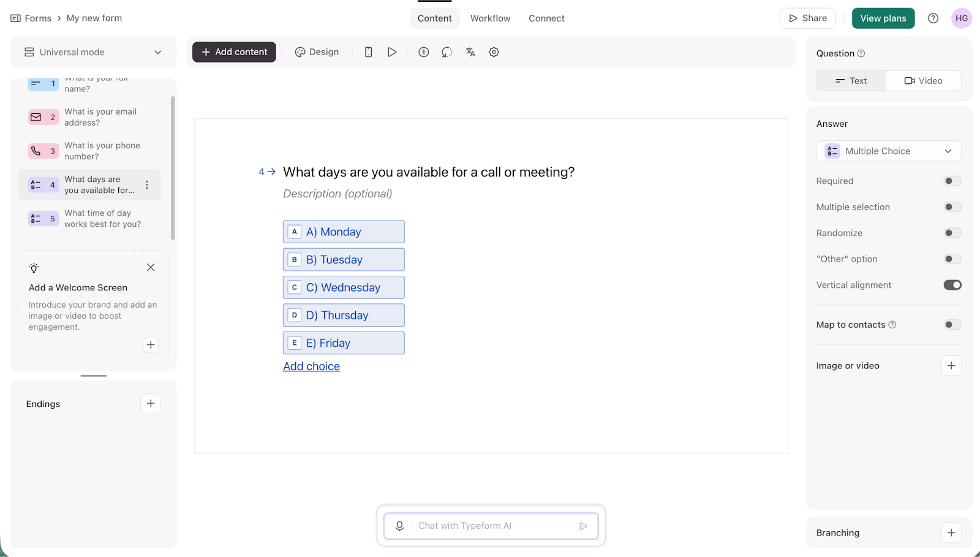Open options menu for question 4
Image resolution: width=980 pixels, height=557 pixels.
(146, 184)
